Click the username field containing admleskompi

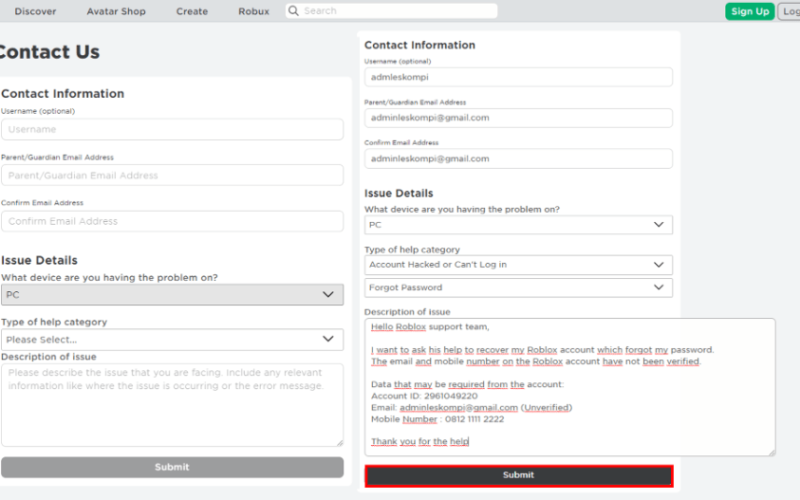[518, 77]
